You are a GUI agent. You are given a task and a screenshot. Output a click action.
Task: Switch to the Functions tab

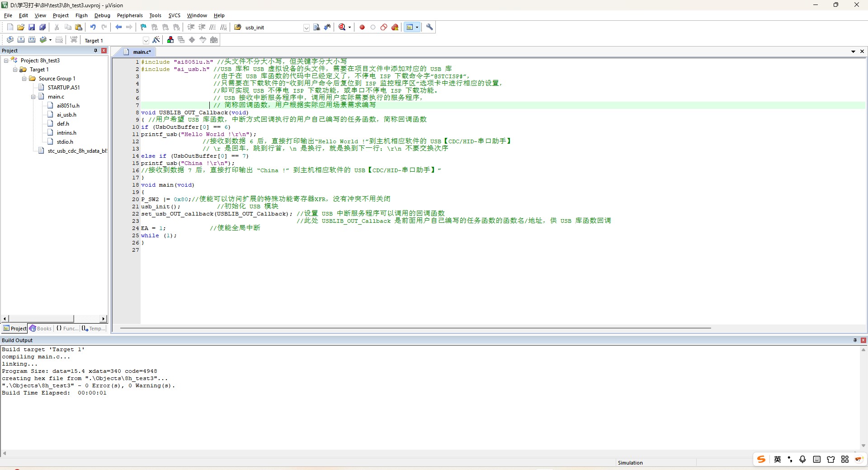[67, 329]
